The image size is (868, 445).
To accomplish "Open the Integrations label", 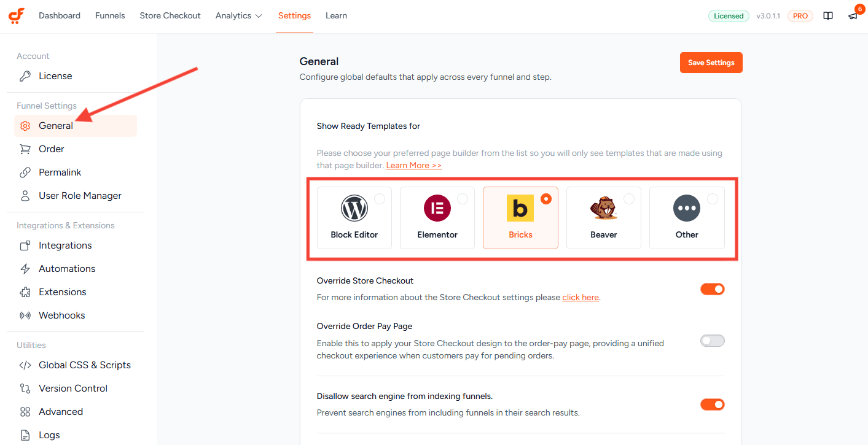I will tap(65, 246).
